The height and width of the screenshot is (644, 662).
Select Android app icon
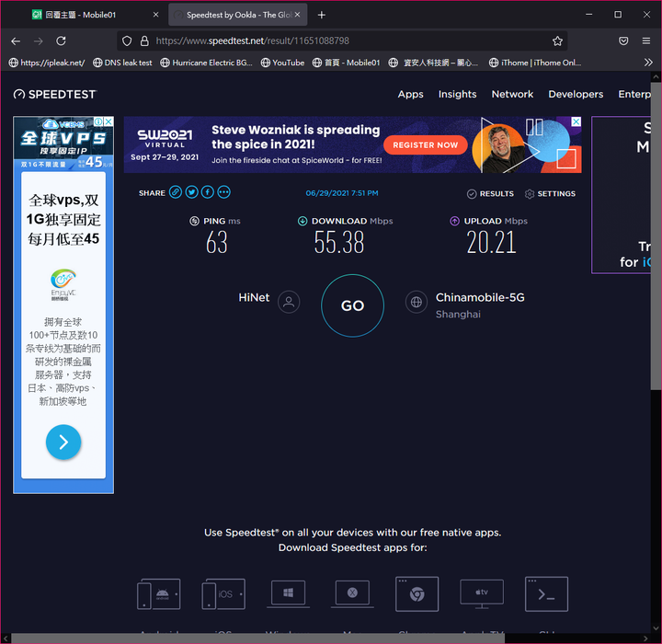pos(159,594)
